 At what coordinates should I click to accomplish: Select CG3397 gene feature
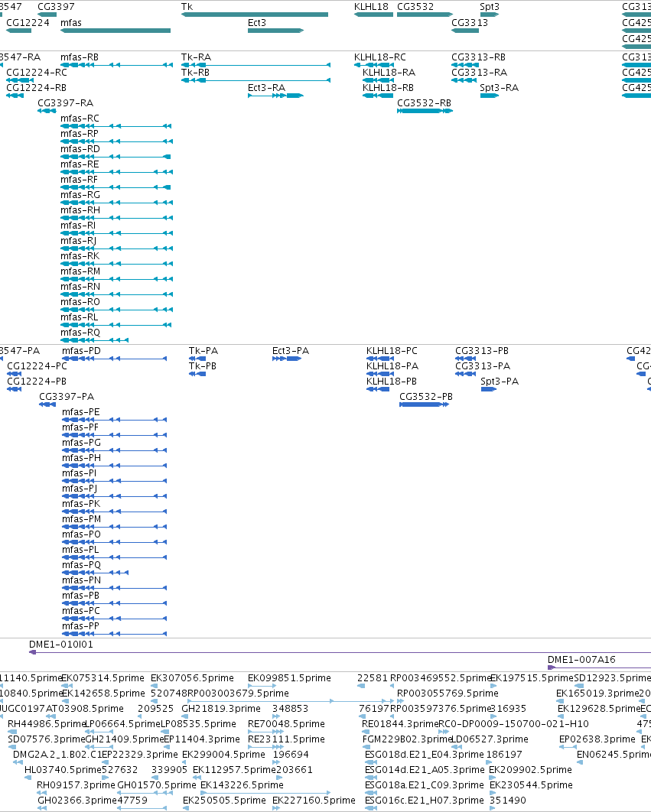(x=47, y=15)
